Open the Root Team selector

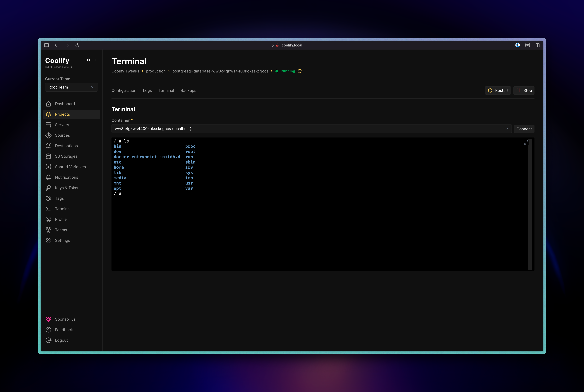pos(72,87)
